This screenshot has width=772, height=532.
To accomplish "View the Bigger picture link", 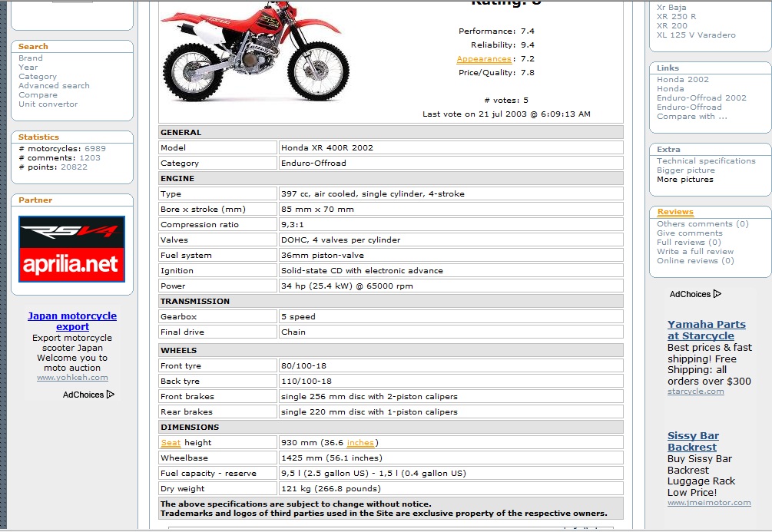I will pos(686,170).
